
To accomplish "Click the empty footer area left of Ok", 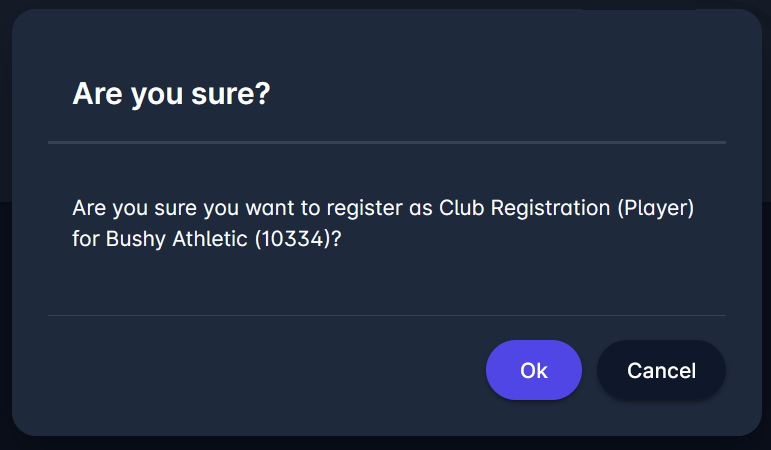I will 260,370.
